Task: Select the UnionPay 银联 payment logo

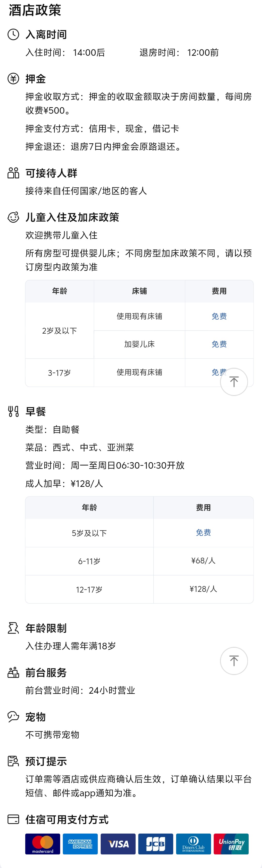Action: pyautogui.click(x=231, y=844)
